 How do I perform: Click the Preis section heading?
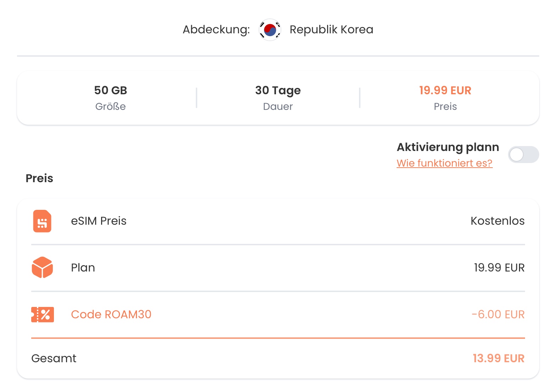point(39,178)
